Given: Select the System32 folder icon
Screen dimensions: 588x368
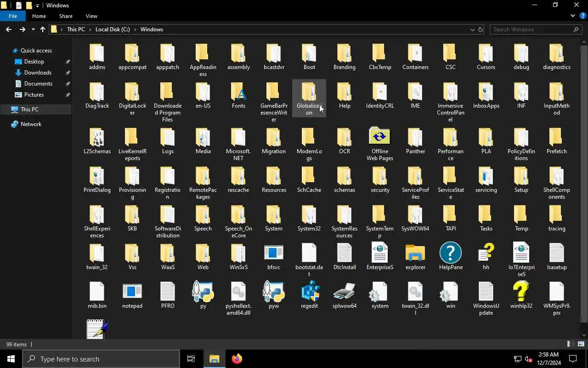Looking at the screenshot, I should [x=309, y=214].
